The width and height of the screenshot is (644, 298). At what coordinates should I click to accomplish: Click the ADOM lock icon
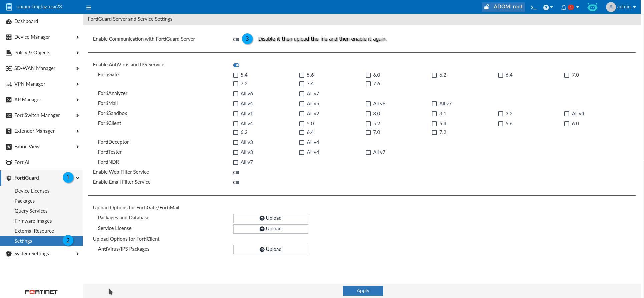pos(487,7)
